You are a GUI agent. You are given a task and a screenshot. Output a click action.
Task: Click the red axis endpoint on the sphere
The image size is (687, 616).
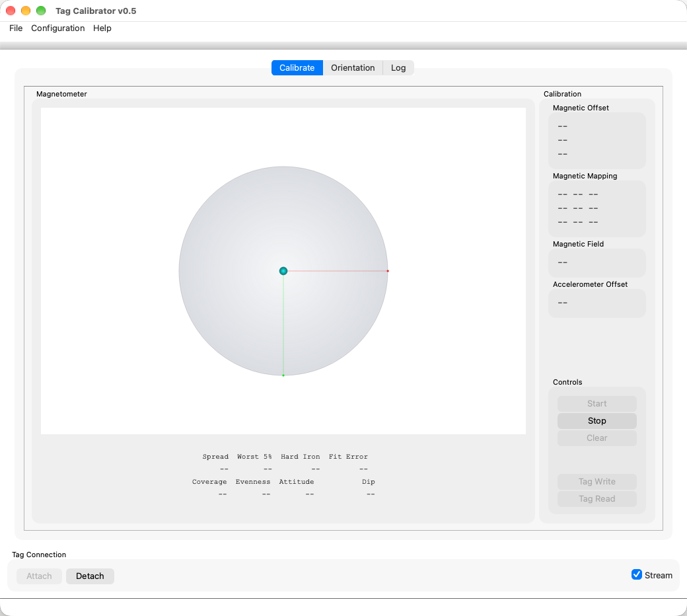click(x=388, y=271)
